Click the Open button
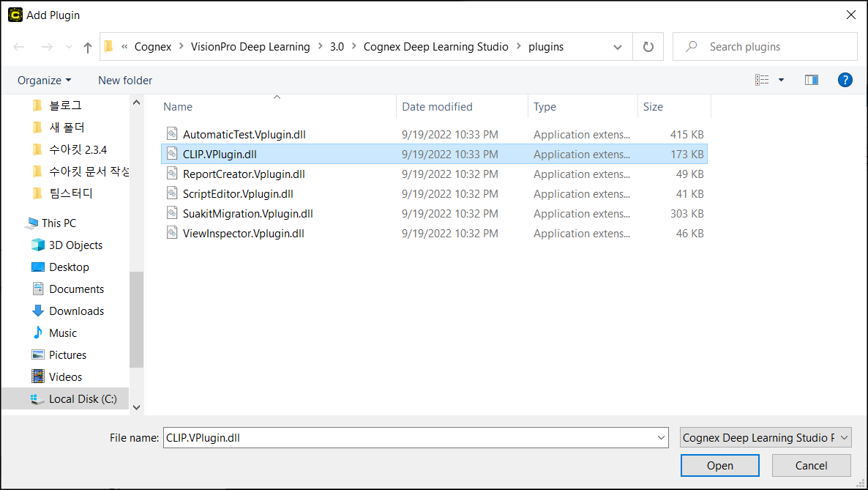The image size is (868, 490). pos(719,466)
